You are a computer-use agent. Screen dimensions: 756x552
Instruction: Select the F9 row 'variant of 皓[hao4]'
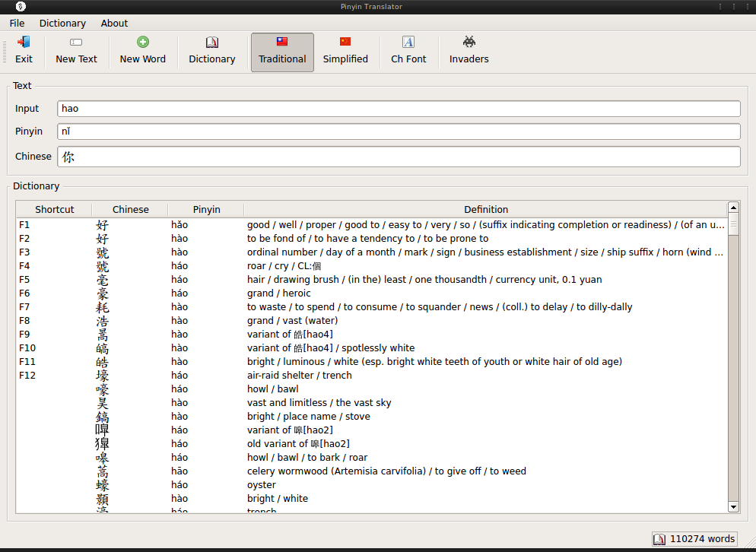(x=372, y=334)
